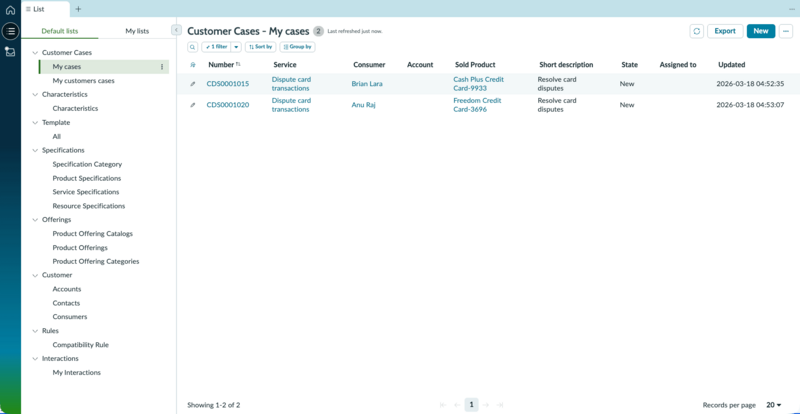800x414 pixels.
Task: Switch to the My lists tab
Action: tap(137, 31)
